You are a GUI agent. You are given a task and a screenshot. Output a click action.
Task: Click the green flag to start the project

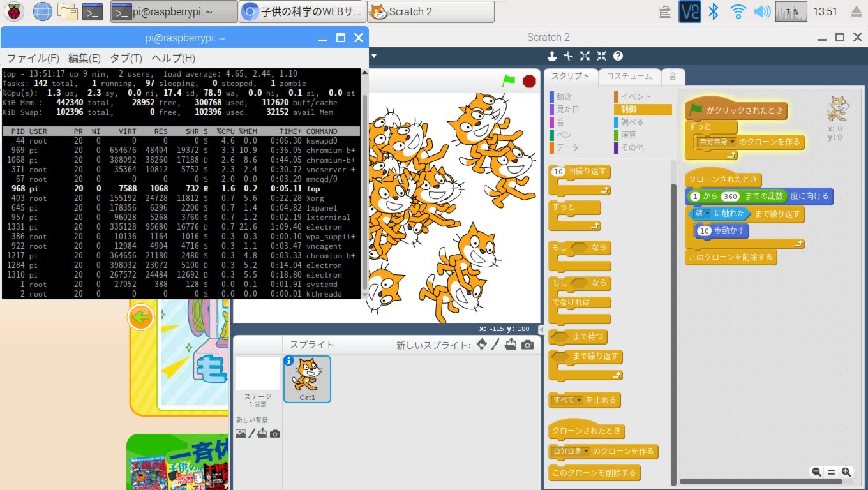point(509,81)
